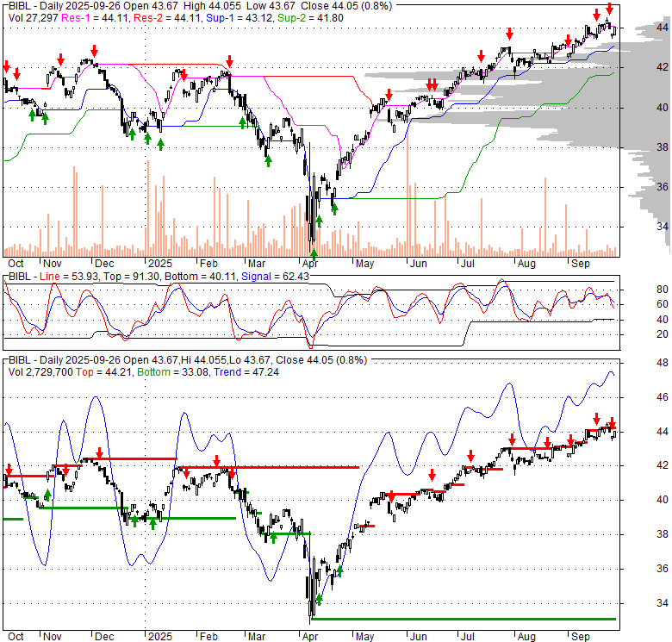Click the 48 price level on bottom chart axis
672x642 pixels.
[663, 363]
